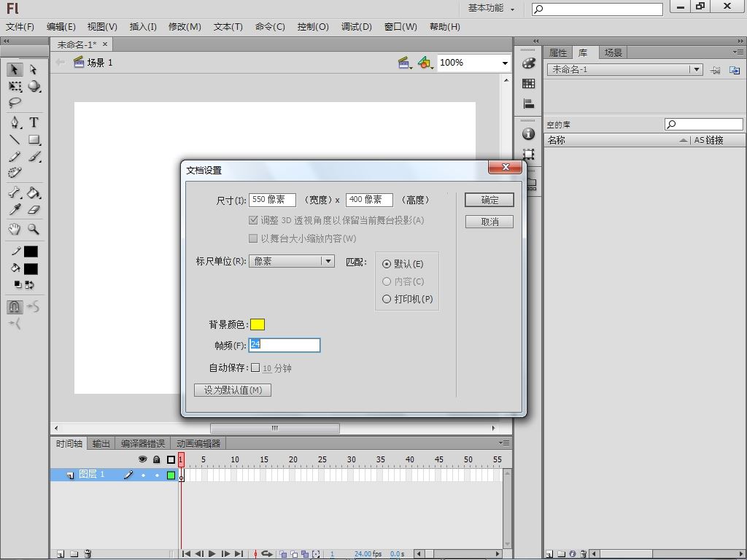Collapse the right panel dock double-arrow

coord(741,42)
